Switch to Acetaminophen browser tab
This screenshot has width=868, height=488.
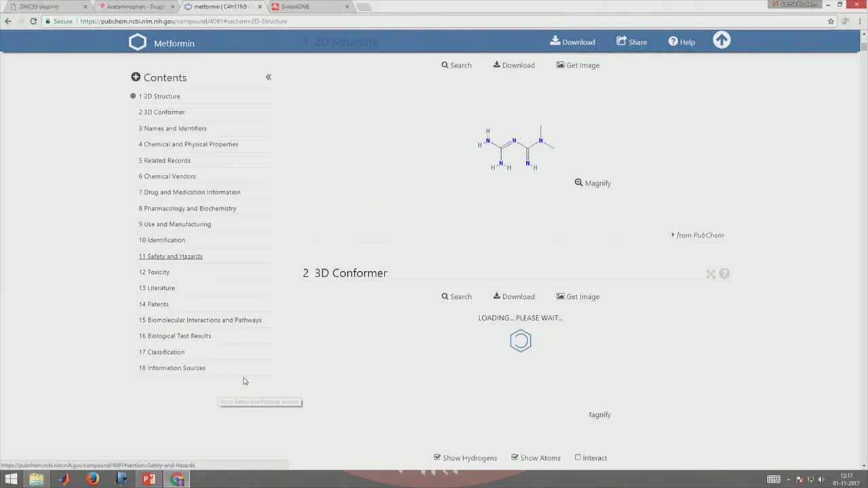[x=135, y=7]
